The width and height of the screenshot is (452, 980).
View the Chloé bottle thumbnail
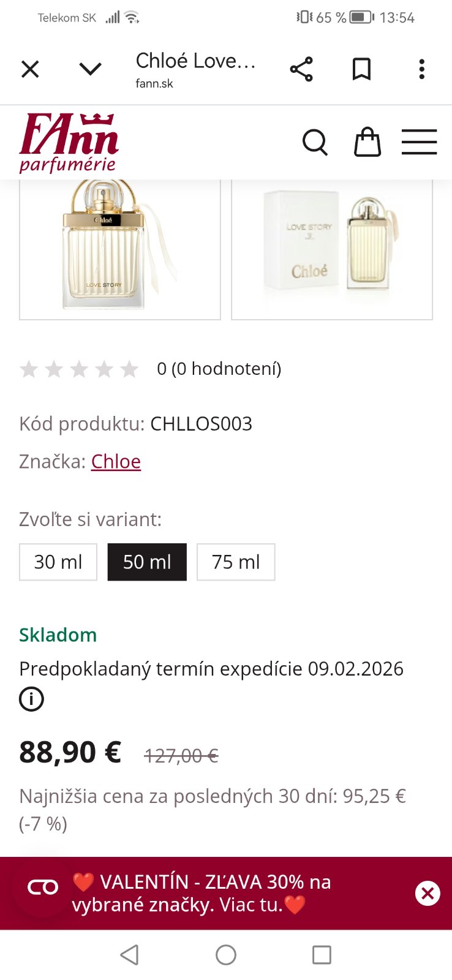(120, 249)
